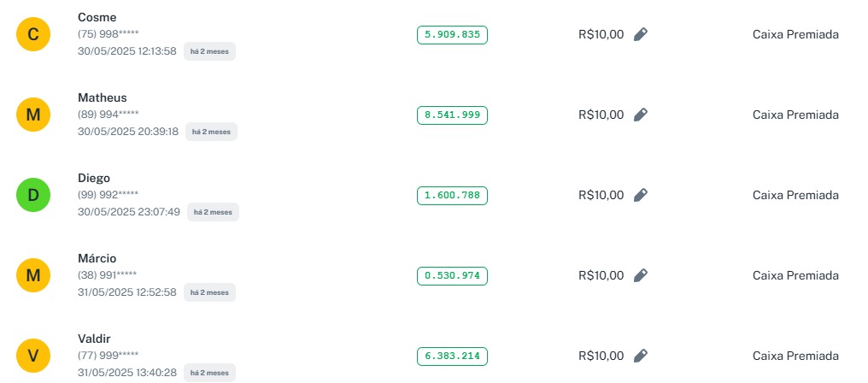This screenshot has height=383, width=868.
Task: Click 'há 2 meses' badge in Cosme's row
Action: [x=209, y=51]
